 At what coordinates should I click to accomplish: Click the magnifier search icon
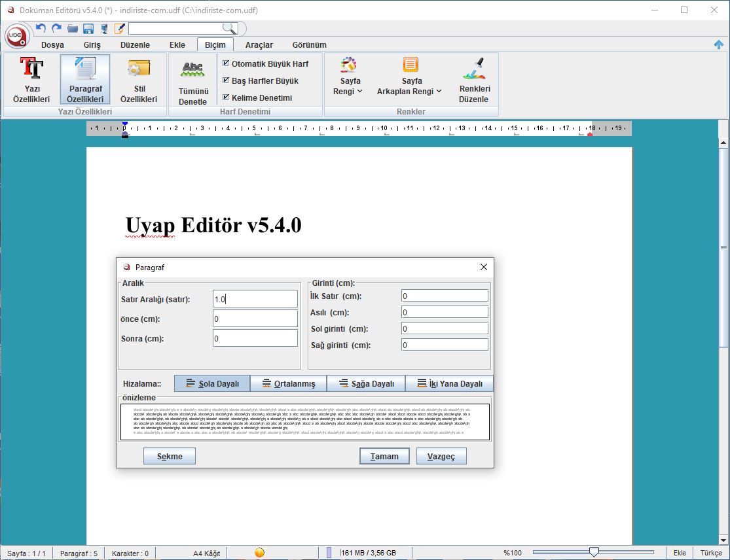(x=230, y=28)
